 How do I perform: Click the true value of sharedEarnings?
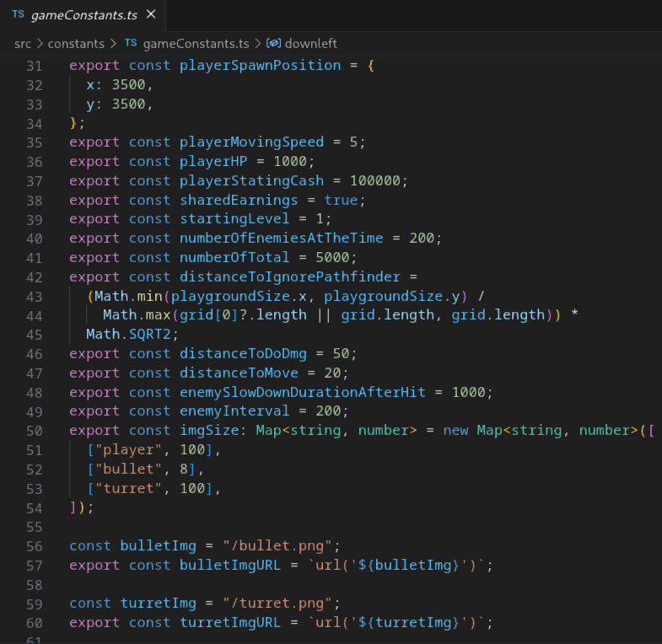pyautogui.click(x=341, y=200)
